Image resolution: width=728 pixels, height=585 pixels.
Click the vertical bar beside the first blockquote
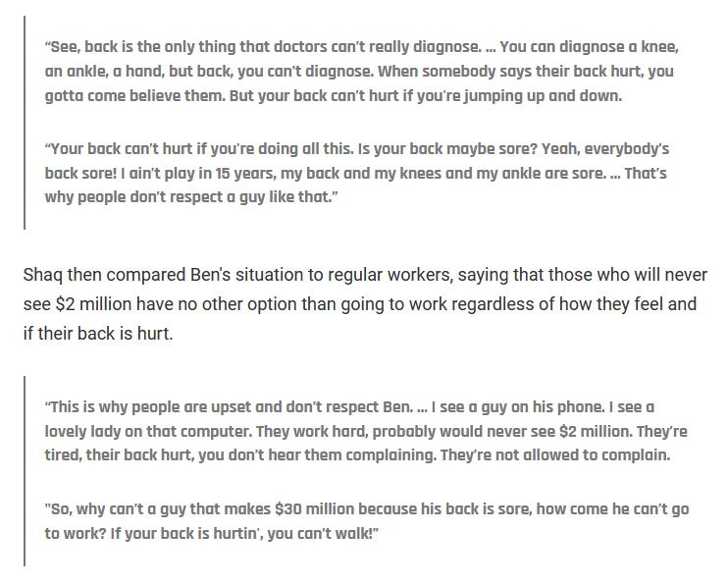point(25,122)
